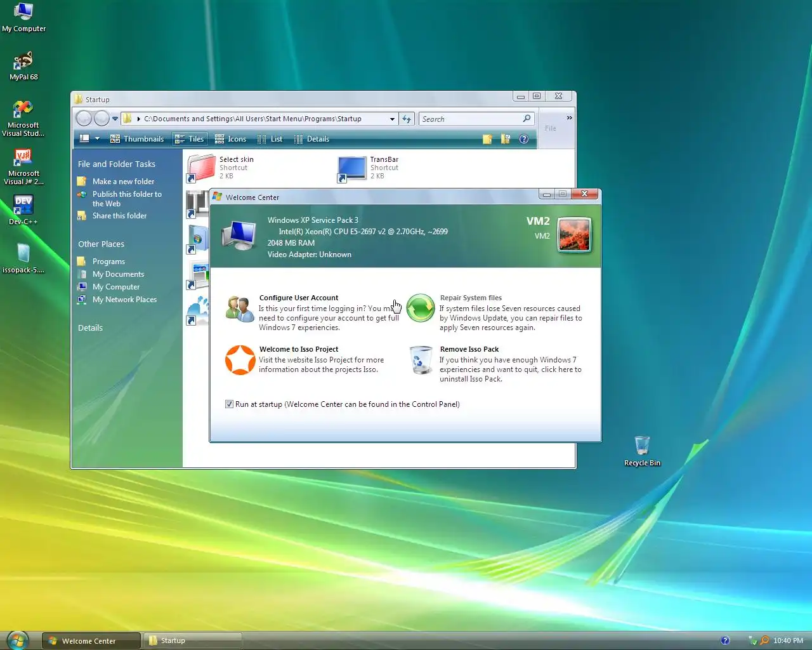Click 'Make a new folder' task
This screenshot has height=650, width=812.
[x=123, y=182]
